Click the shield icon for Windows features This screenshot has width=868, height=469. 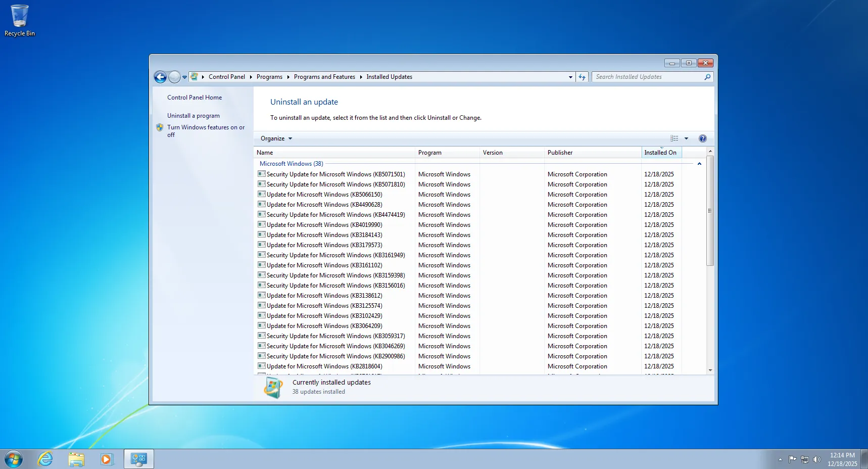(x=160, y=127)
